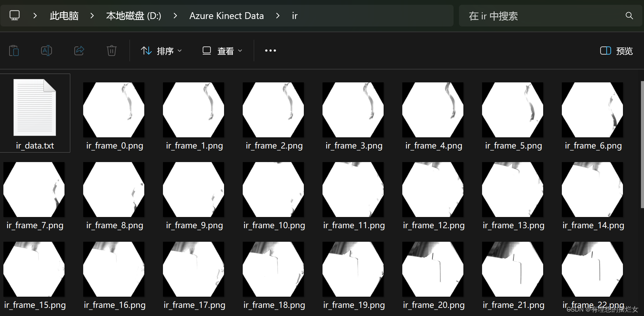Screen dimensions: 644x316
Task: Select the ir_frame_0.png thumbnail
Action: [114, 110]
